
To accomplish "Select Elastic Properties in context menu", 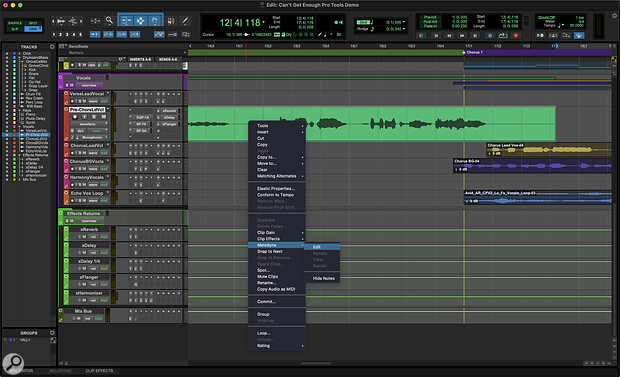I will coord(277,189).
